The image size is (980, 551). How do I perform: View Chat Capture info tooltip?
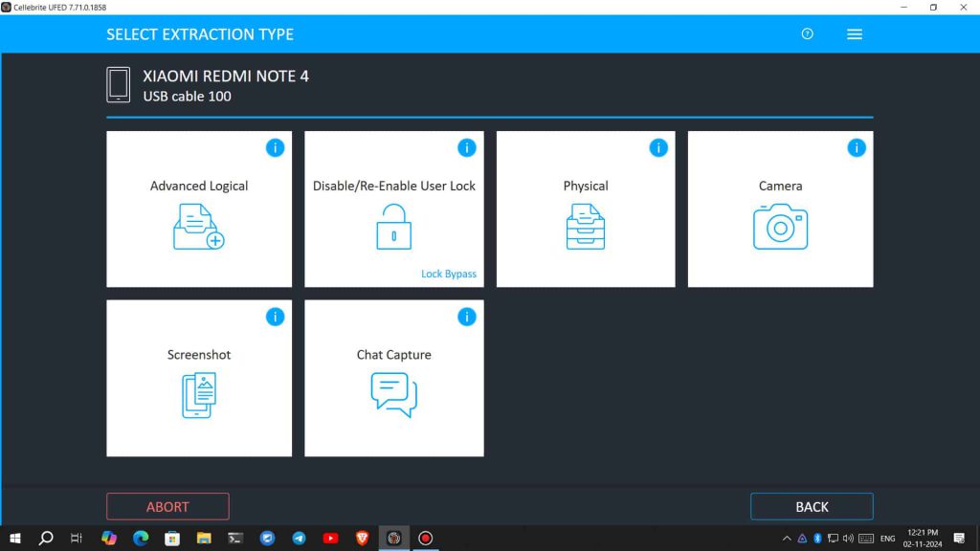point(466,317)
